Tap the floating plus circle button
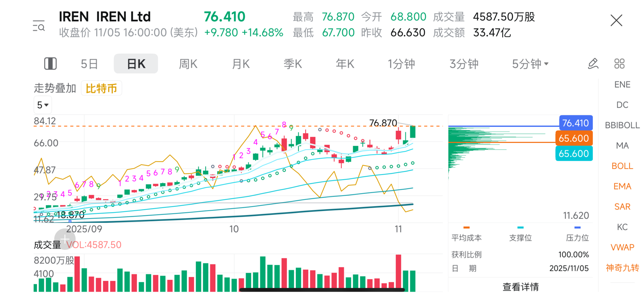644x298 pixels. click(65, 239)
